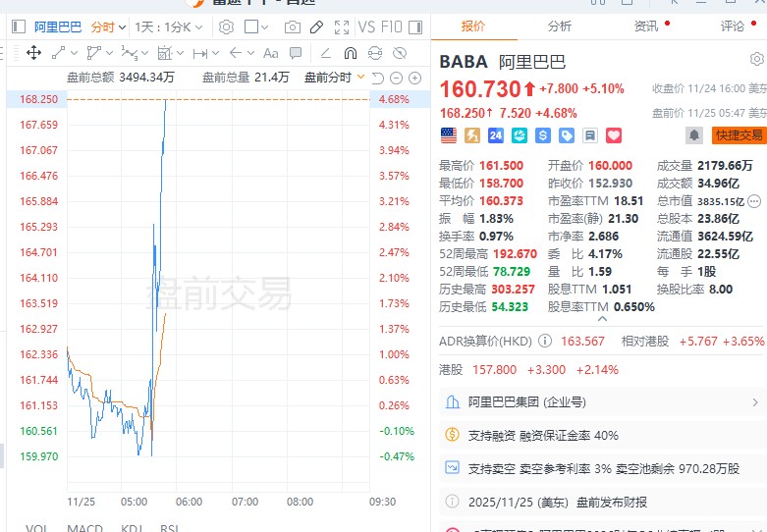Click the 快捷交易 quick trade button
Image resolution: width=767 pixels, height=532 pixels.
[x=739, y=135]
